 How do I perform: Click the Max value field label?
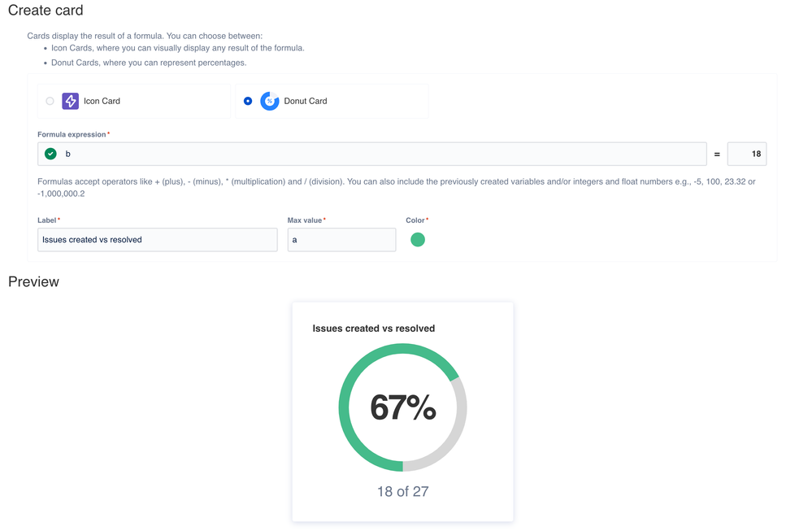(305, 220)
